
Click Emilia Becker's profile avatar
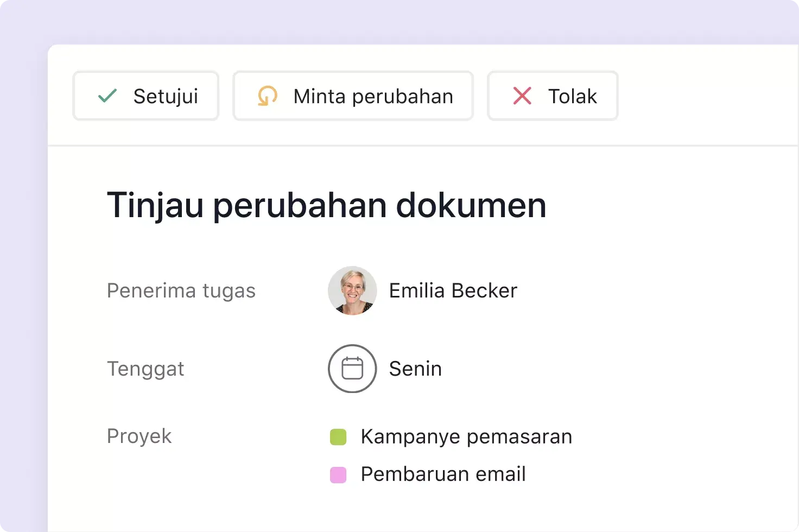(x=352, y=290)
